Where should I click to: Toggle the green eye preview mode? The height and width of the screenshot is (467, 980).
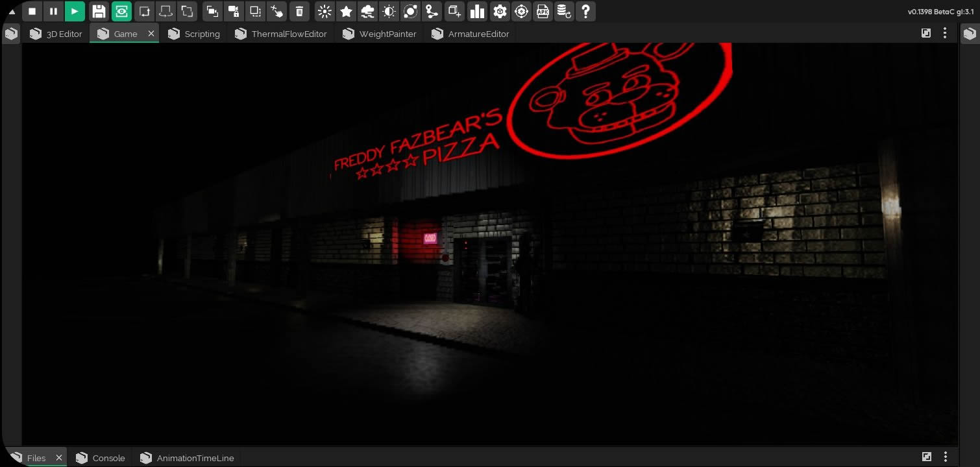pos(121,11)
